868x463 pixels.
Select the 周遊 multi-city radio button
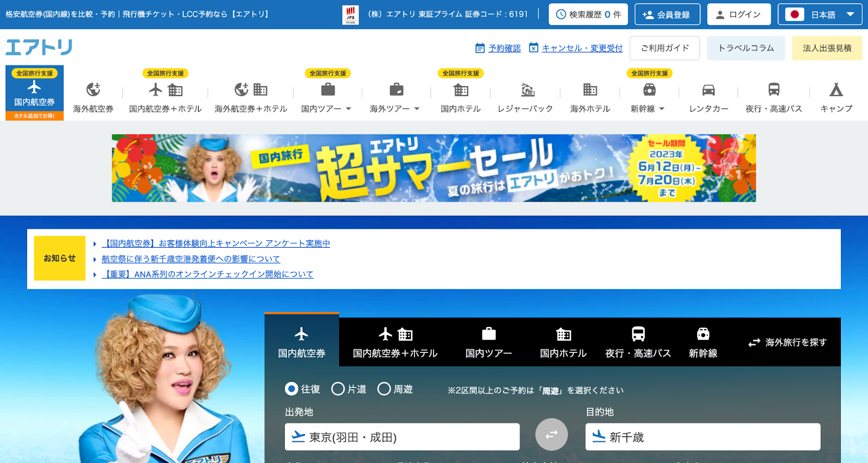coord(384,389)
